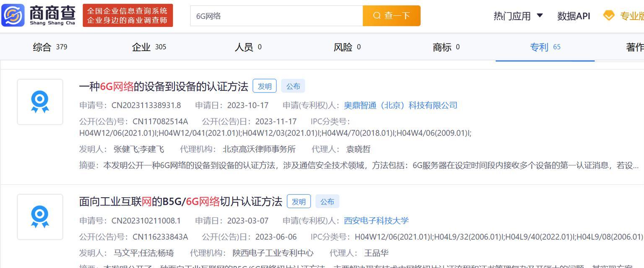The image size is (644, 268).
Task: Switch to the 企业 tab
Action: pos(149,47)
